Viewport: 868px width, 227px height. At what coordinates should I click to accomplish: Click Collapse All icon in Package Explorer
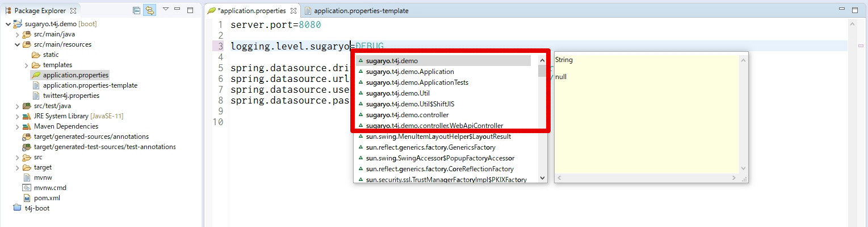136,10
